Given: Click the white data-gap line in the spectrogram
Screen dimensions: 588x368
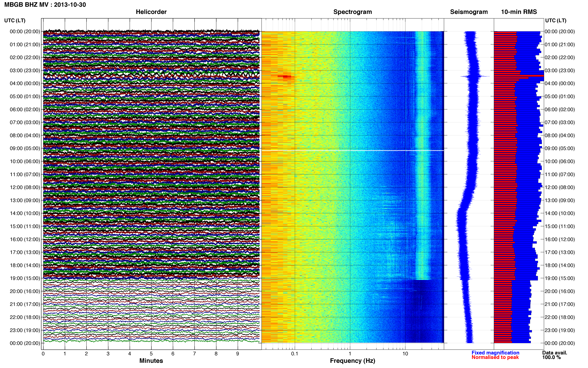Looking at the screenshot, I should coord(353,151).
